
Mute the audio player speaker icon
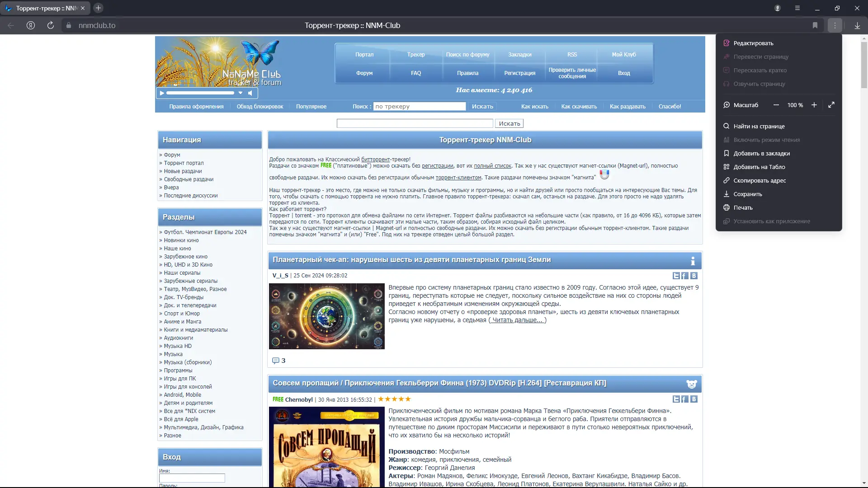click(250, 93)
